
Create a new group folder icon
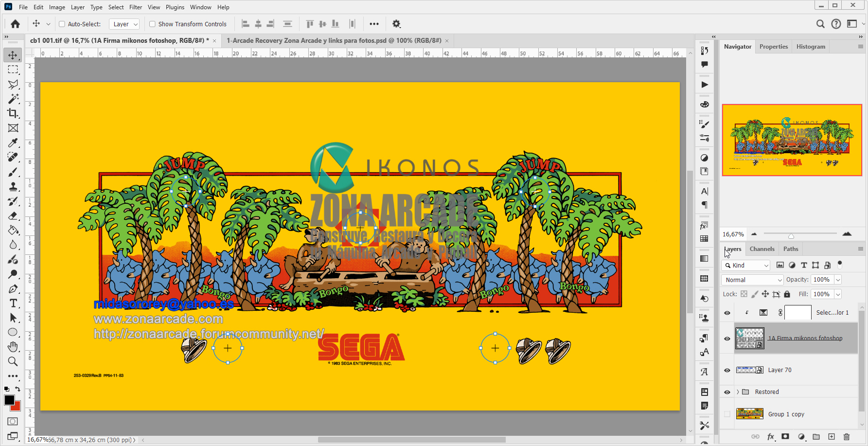(x=816, y=437)
